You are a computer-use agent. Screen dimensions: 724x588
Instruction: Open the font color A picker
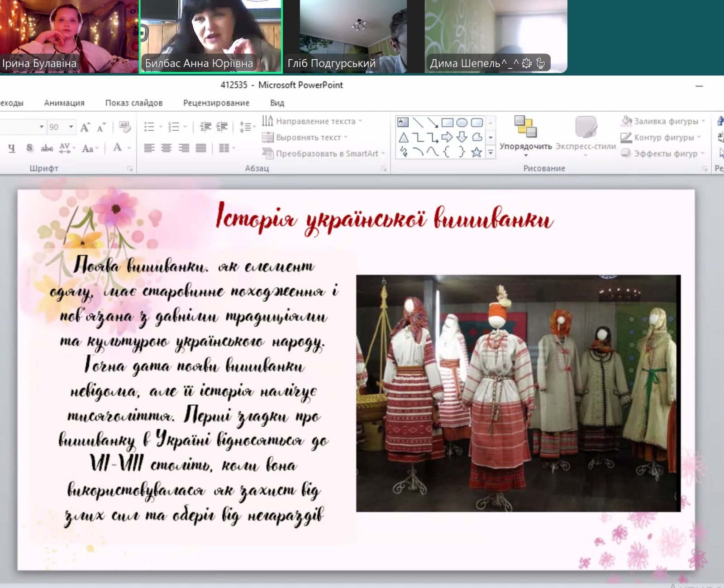point(118,148)
